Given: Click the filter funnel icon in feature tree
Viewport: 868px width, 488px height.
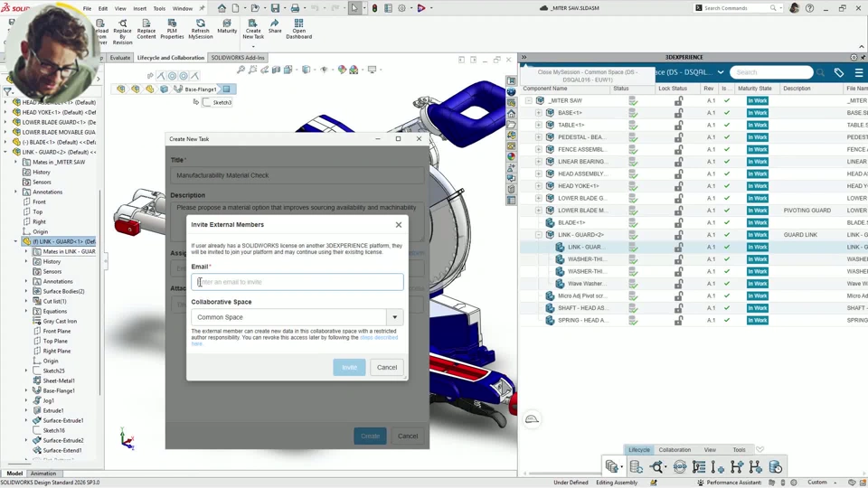Looking at the screenshot, I should (7, 91).
